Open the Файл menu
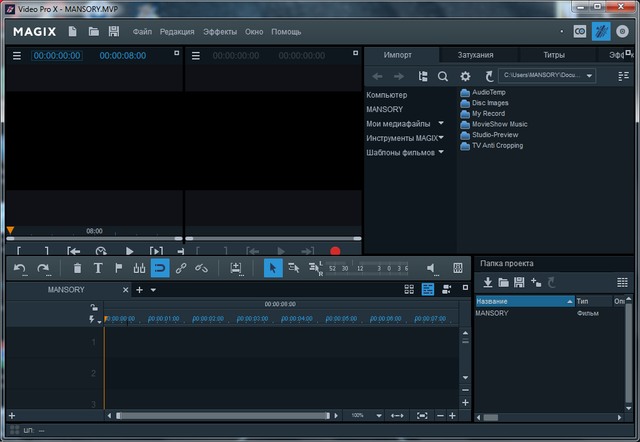The width and height of the screenshot is (640, 442). point(142,32)
